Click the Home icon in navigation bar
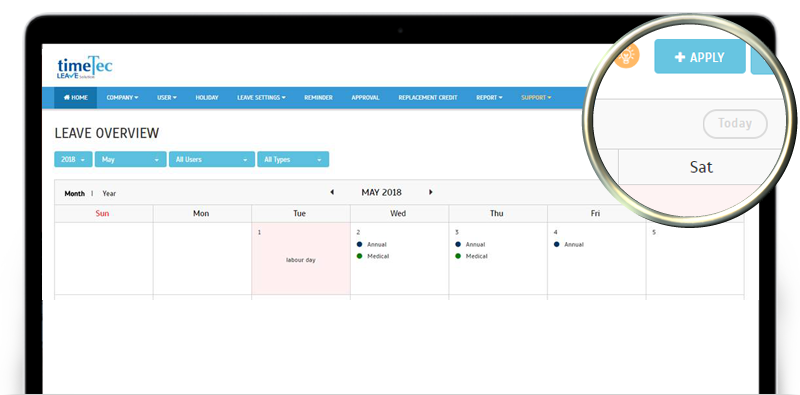This screenshot has height=395, width=800. point(66,97)
